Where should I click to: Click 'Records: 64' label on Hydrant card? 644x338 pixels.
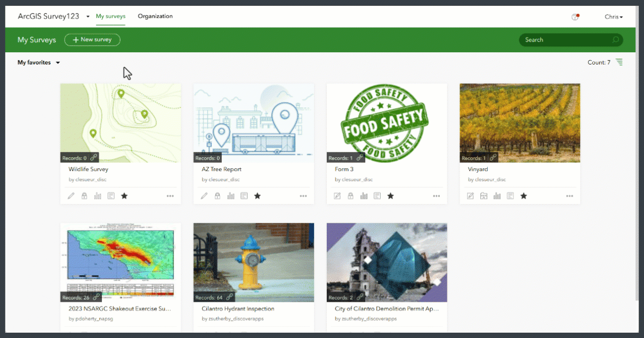click(209, 297)
